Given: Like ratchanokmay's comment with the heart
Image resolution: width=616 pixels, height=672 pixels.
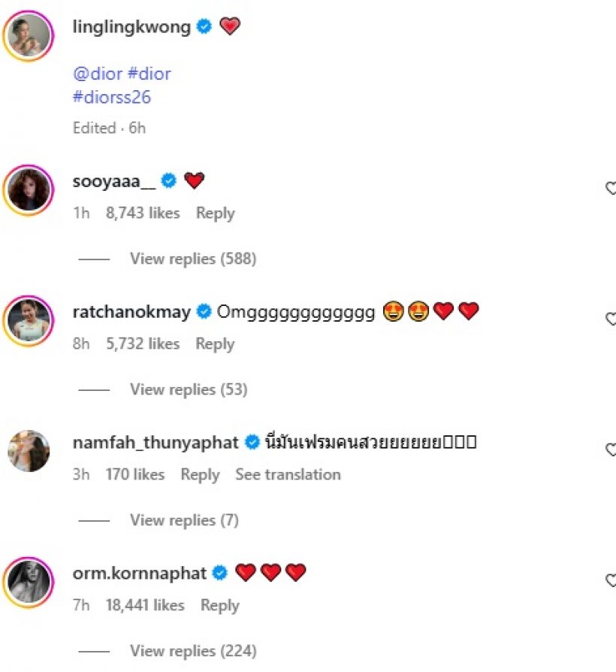Looking at the screenshot, I should (611, 319).
